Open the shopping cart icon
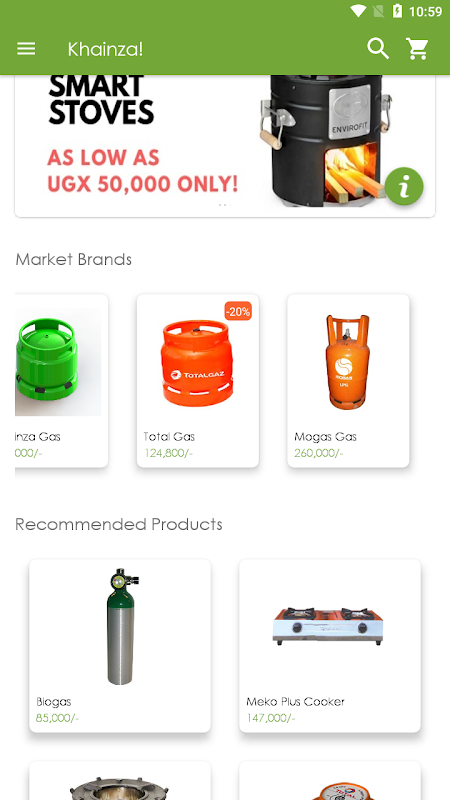This screenshot has width=450, height=800. click(417, 49)
